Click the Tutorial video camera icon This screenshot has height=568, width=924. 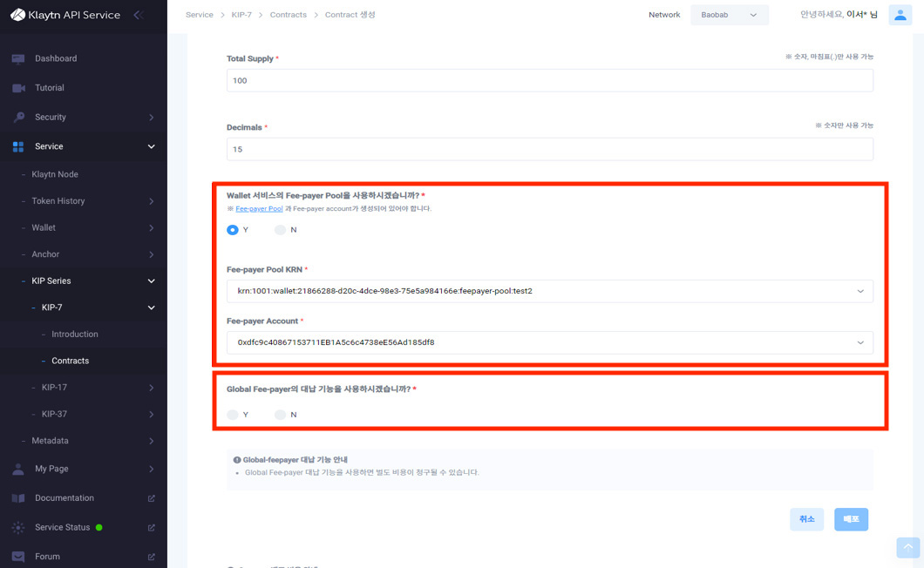[x=18, y=88]
